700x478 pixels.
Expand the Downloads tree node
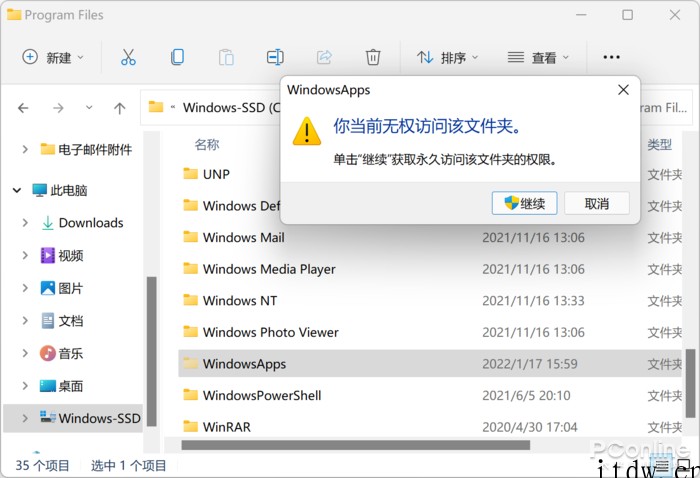tap(25, 223)
